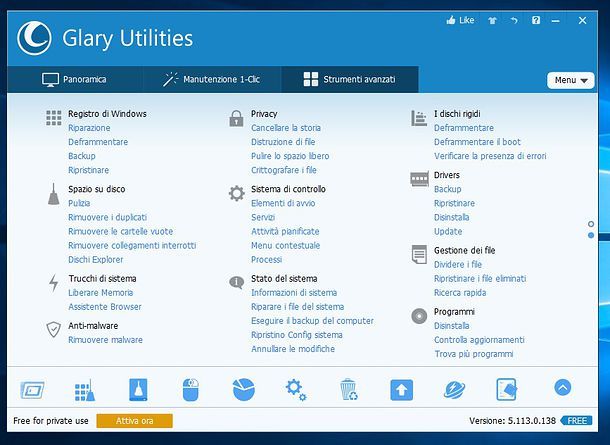Open Pulire lo spazio libero link
The height and width of the screenshot is (445, 610).
click(290, 156)
